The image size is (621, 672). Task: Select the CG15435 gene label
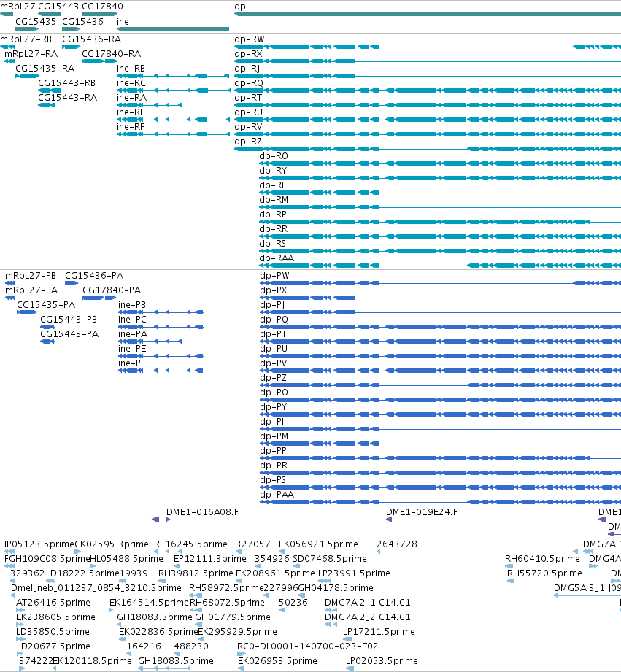pyautogui.click(x=36, y=21)
